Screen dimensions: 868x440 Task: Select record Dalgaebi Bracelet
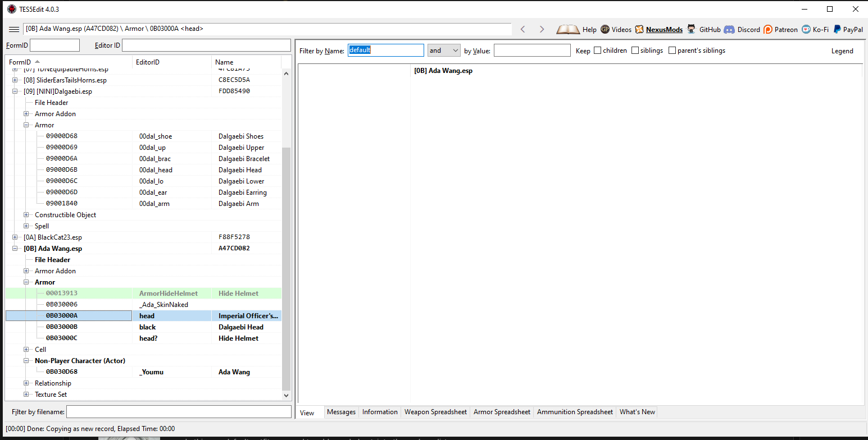(x=143, y=159)
